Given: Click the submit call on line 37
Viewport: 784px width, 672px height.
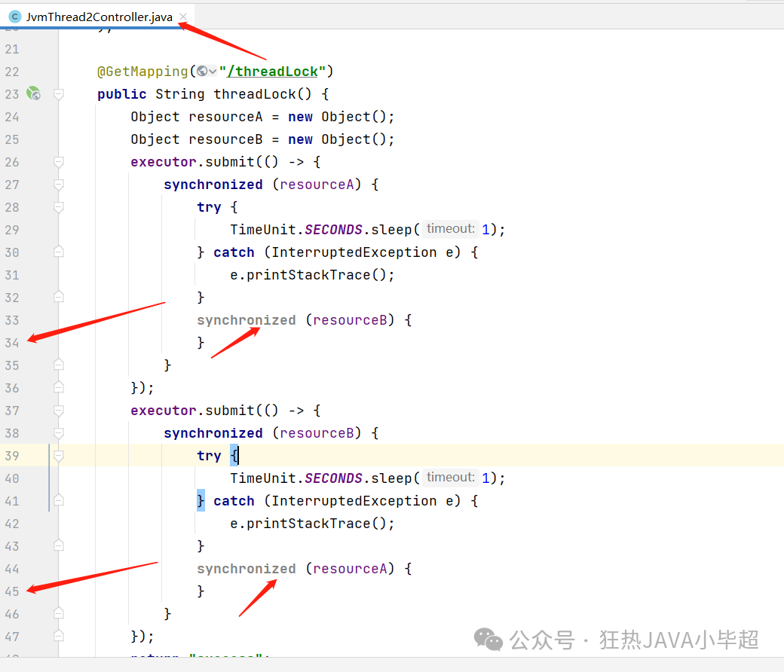Looking at the screenshot, I should tap(229, 410).
